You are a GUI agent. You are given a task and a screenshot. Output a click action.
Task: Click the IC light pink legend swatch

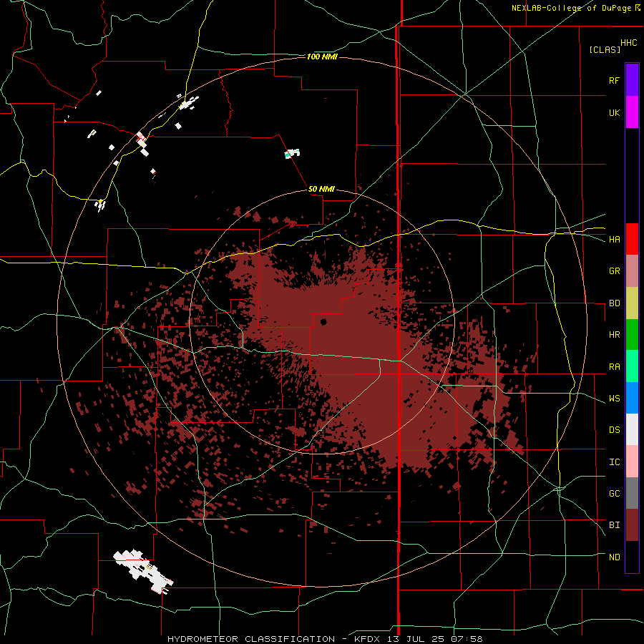(x=632, y=462)
